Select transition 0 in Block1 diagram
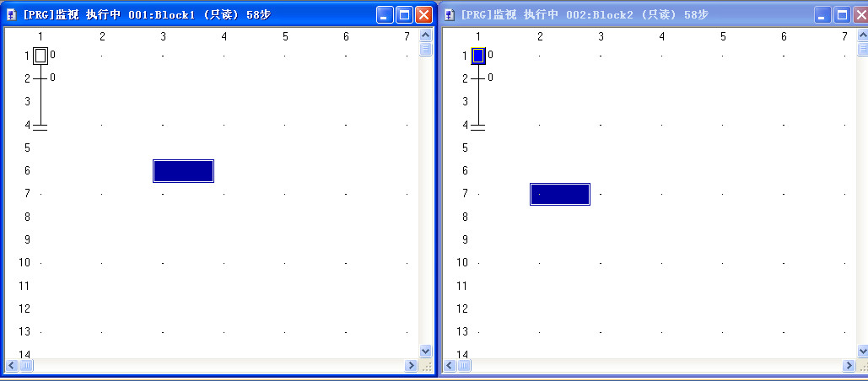868x381 pixels. click(x=40, y=78)
